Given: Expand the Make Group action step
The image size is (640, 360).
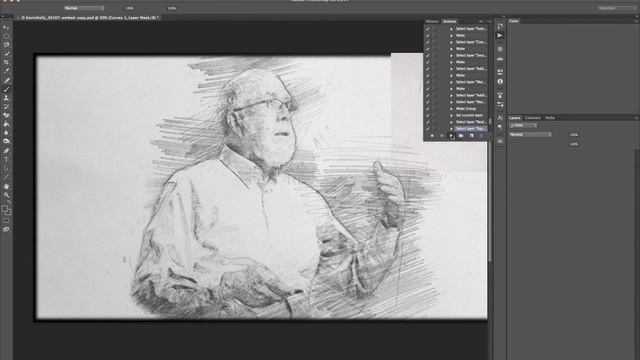Looking at the screenshot, I should pos(451,109).
